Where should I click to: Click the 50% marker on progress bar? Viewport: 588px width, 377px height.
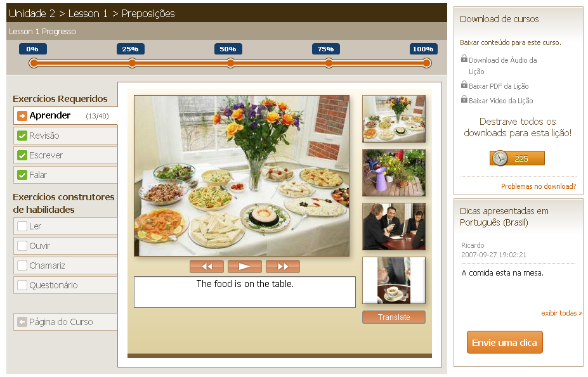[230, 63]
